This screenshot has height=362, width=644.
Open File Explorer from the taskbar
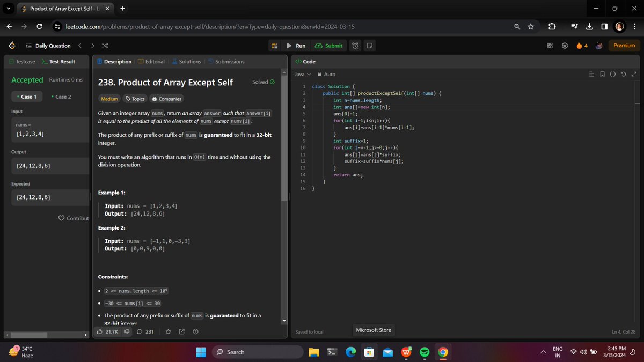click(315, 352)
